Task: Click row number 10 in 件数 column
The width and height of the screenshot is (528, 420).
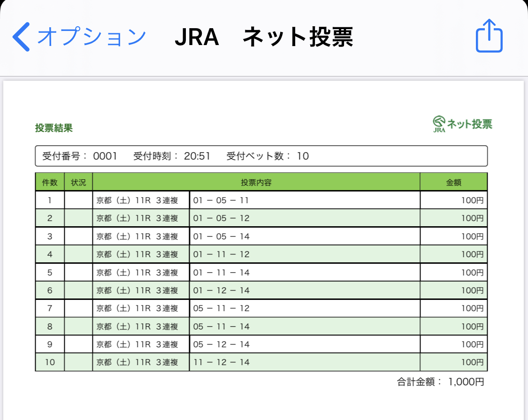Action: 50,362
